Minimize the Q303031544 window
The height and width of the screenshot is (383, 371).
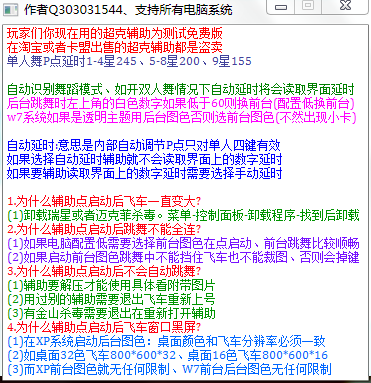click(281, 7)
